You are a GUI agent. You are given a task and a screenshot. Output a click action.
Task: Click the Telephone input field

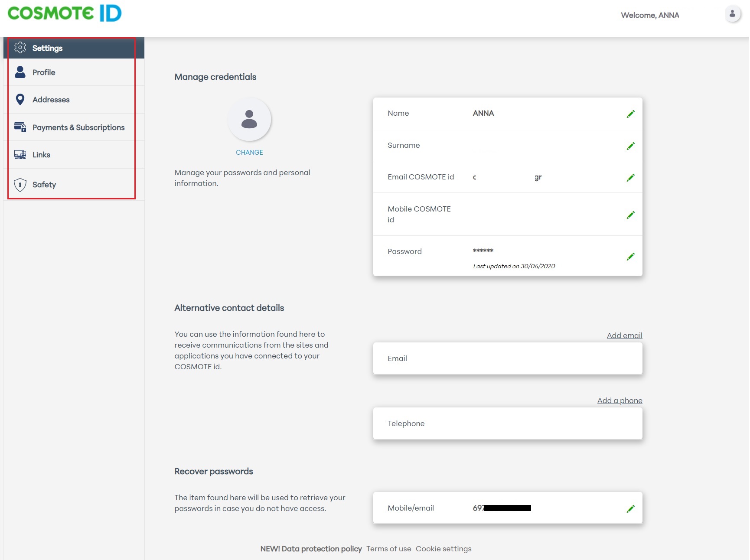507,423
